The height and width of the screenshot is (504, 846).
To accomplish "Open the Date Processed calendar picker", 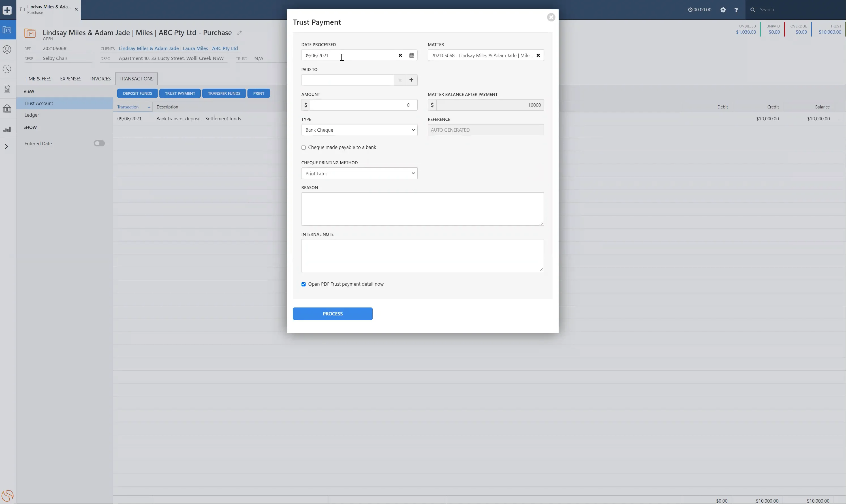I will [x=411, y=55].
